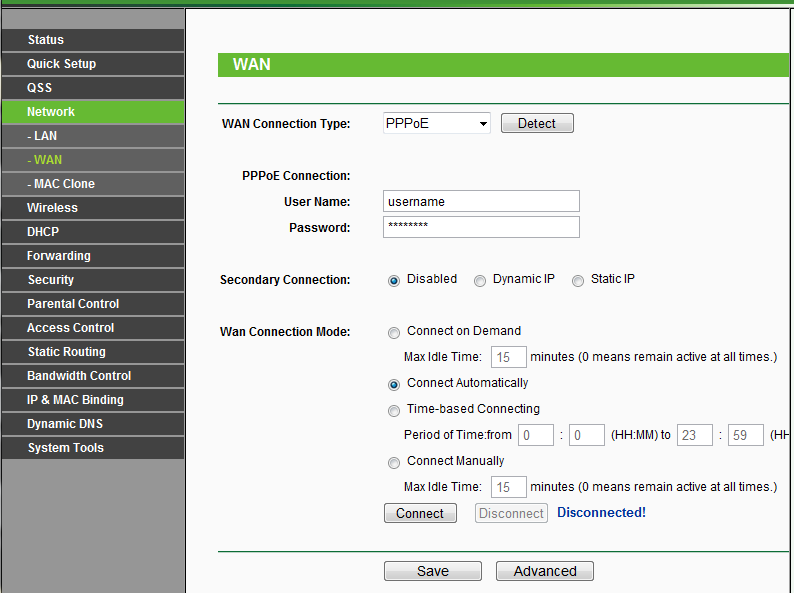Click the Password input field

coord(481,227)
